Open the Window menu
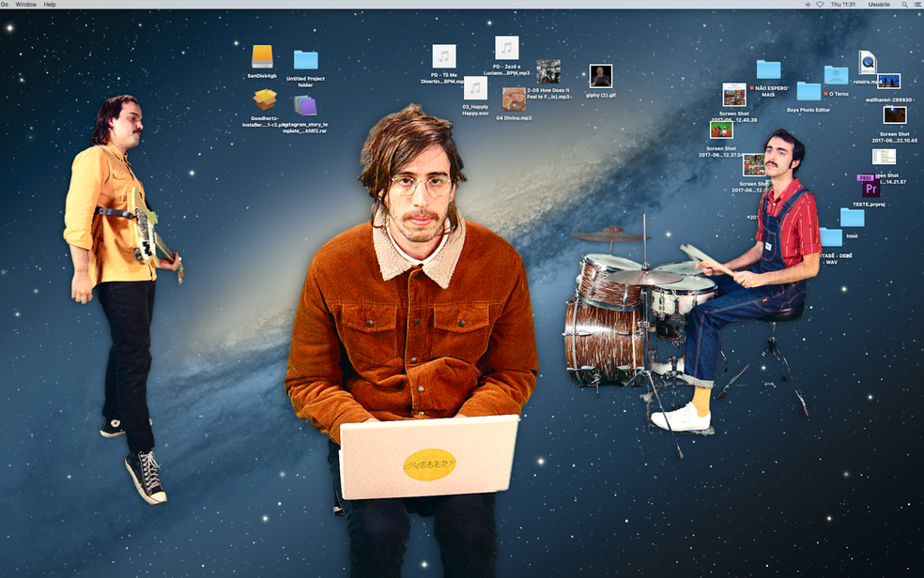 [x=26, y=5]
